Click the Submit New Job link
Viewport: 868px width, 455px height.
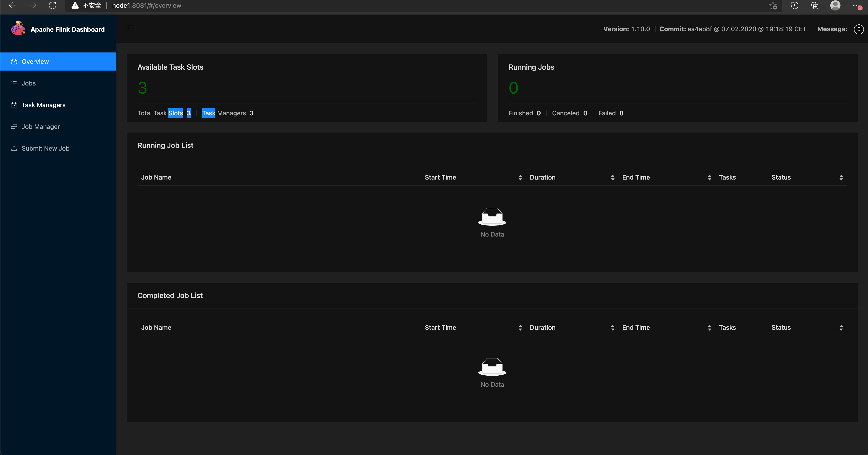pos(45,148)
